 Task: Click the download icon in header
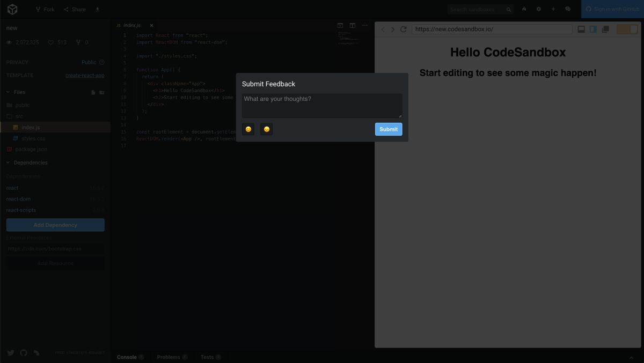pos(97,10)
